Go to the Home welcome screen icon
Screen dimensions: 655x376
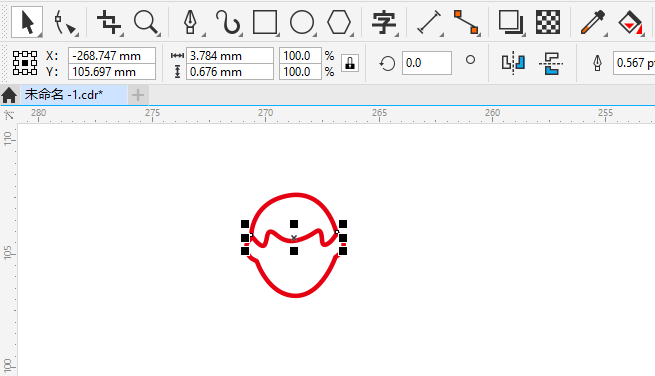(9, 95)
